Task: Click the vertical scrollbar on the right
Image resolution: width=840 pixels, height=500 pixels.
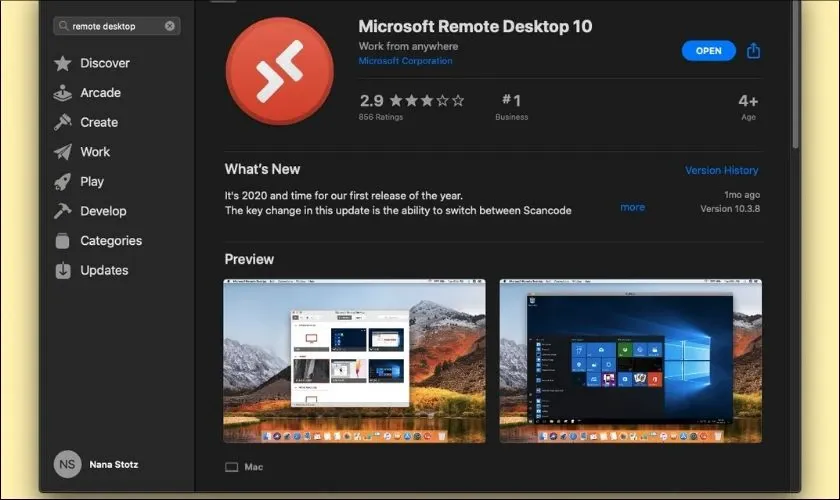Action: pos(796,74)
